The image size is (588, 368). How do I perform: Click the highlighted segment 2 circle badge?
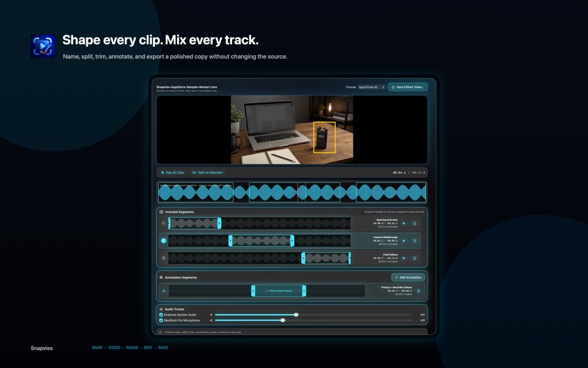coord(164,240)
